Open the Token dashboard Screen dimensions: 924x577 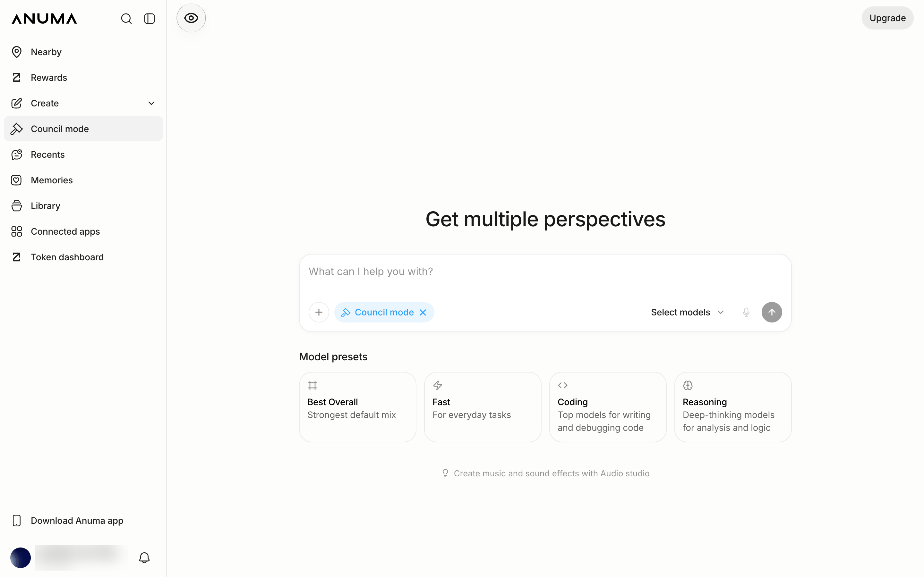coord(83,257)
